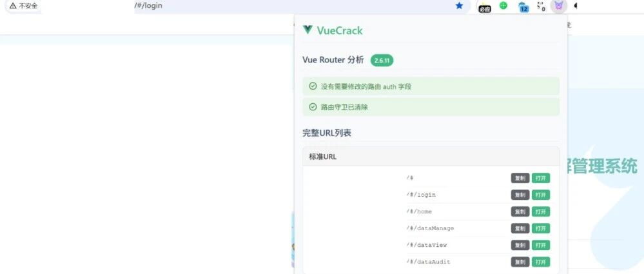The width and height of the screenshot is (644, 274).
Task: Click the check icon beside 路由守卫已清除
Action: point(313,107)
